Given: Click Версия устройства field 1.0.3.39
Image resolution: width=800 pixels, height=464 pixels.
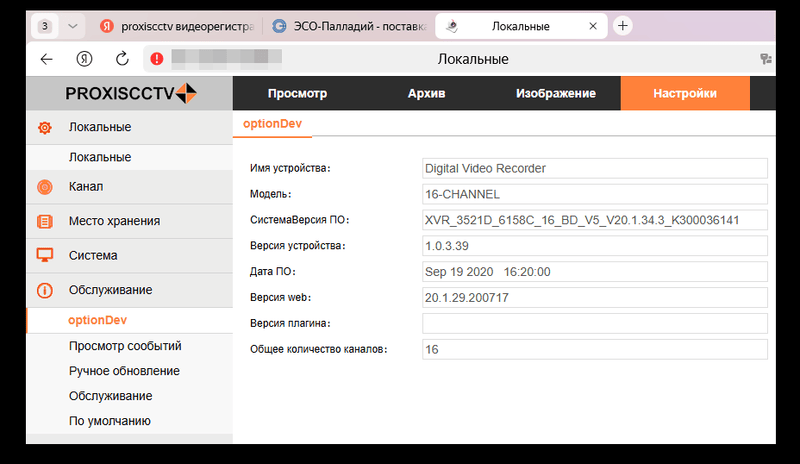Looking at the screenshot, I should pyautogui.click(x=595, y=246).
